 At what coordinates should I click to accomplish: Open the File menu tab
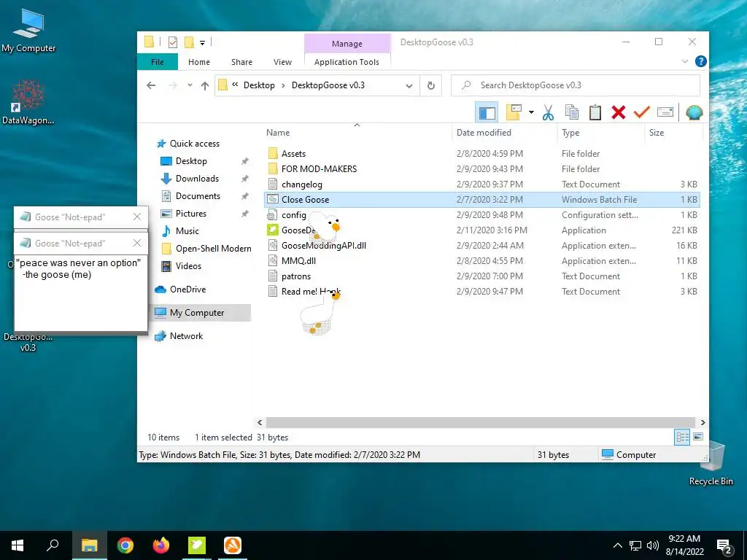(x=158, y=62)
